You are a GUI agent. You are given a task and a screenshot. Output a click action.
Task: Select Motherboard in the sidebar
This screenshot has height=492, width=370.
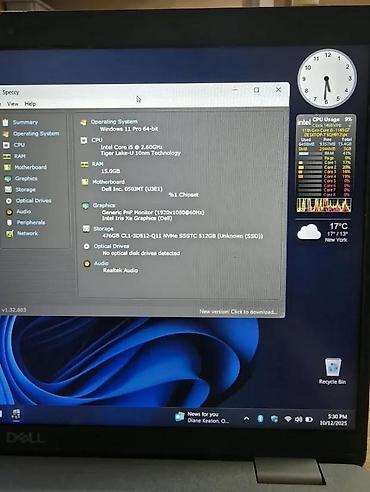[31, 167]
